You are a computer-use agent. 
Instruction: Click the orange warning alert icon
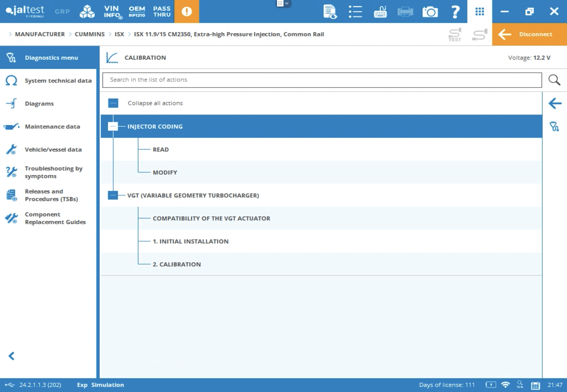click(x=186, y=12)
